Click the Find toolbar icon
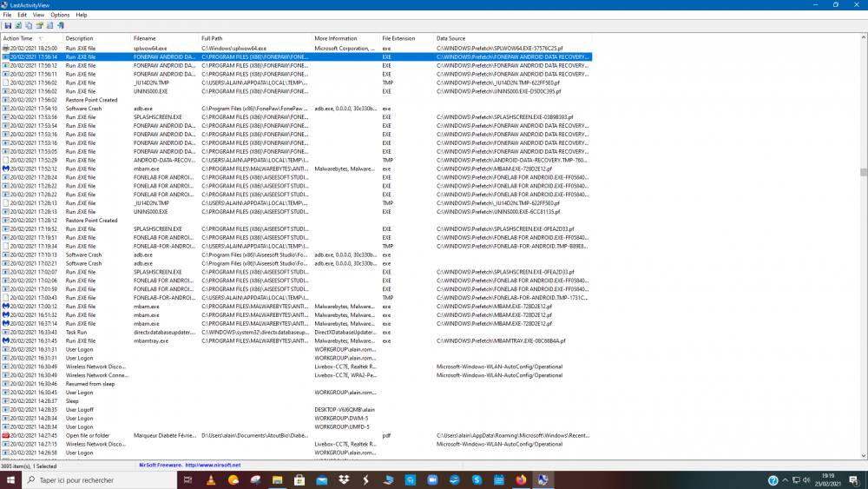 point(49,25)
